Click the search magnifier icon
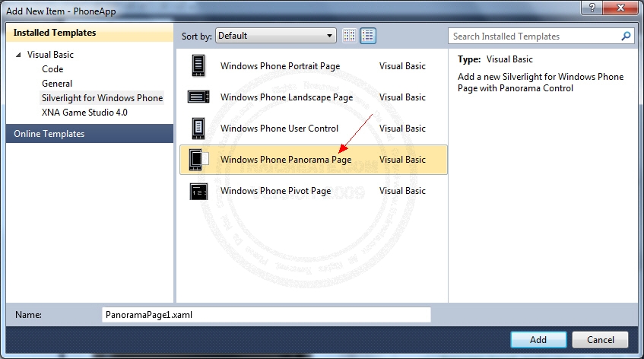Screen dimensions: 644x359 click(x=626, y=37)
